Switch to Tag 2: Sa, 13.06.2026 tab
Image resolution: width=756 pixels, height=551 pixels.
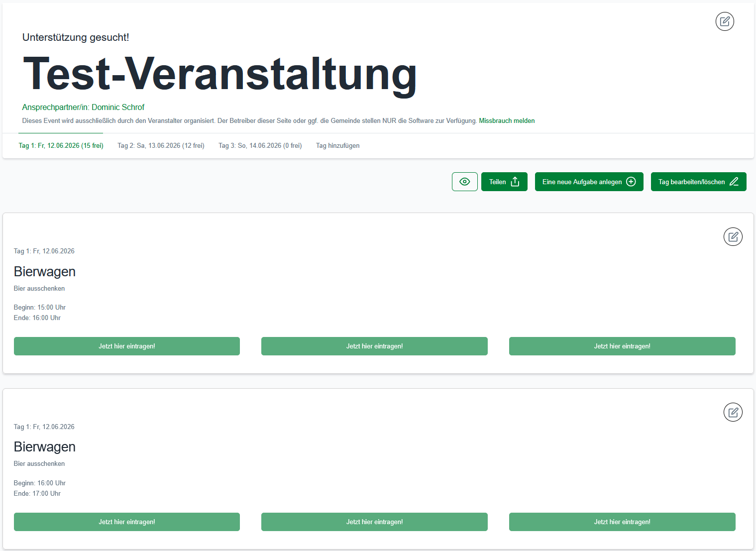pyautogui.click(x=161, y=146)
